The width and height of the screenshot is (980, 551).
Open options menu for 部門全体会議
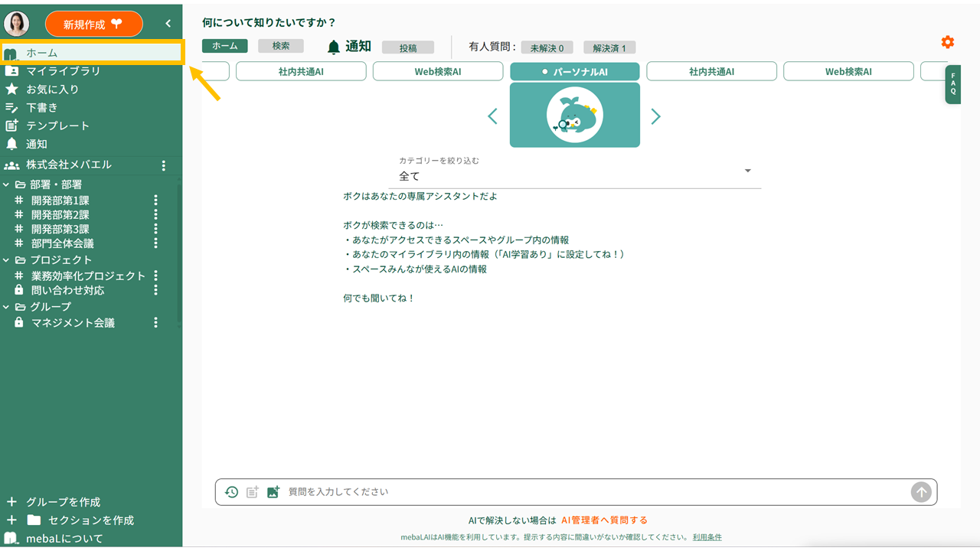[155, 243]
